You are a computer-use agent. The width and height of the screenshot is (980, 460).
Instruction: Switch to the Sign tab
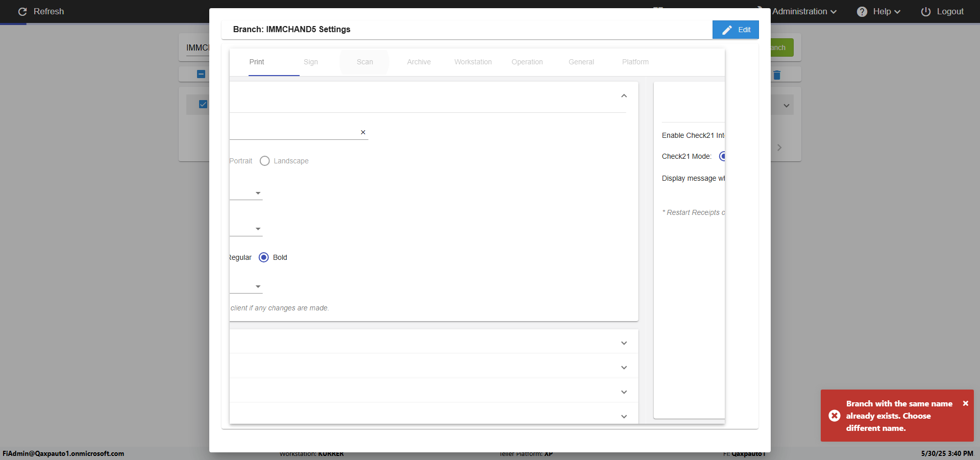tap(310, 62)
